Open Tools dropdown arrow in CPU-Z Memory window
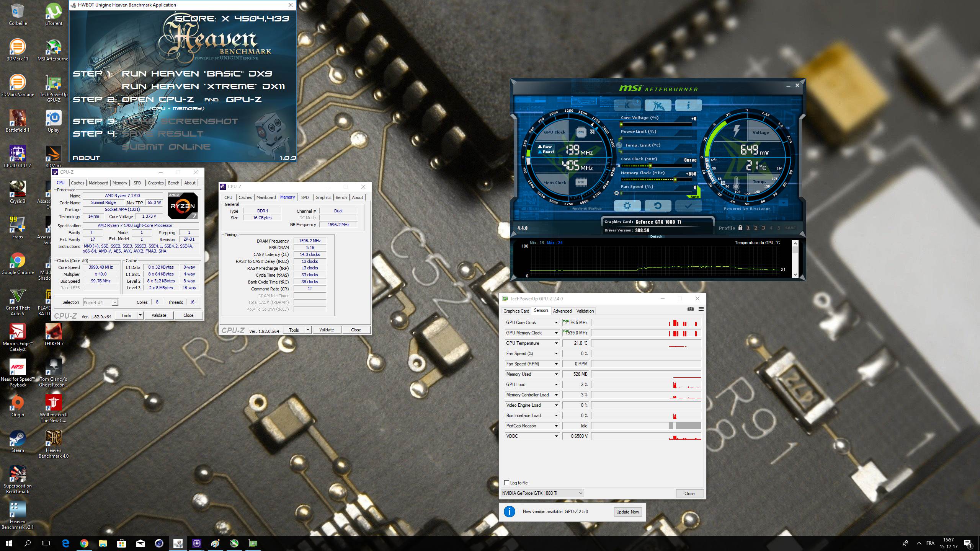The image size is (980, 551). [308, 330]
